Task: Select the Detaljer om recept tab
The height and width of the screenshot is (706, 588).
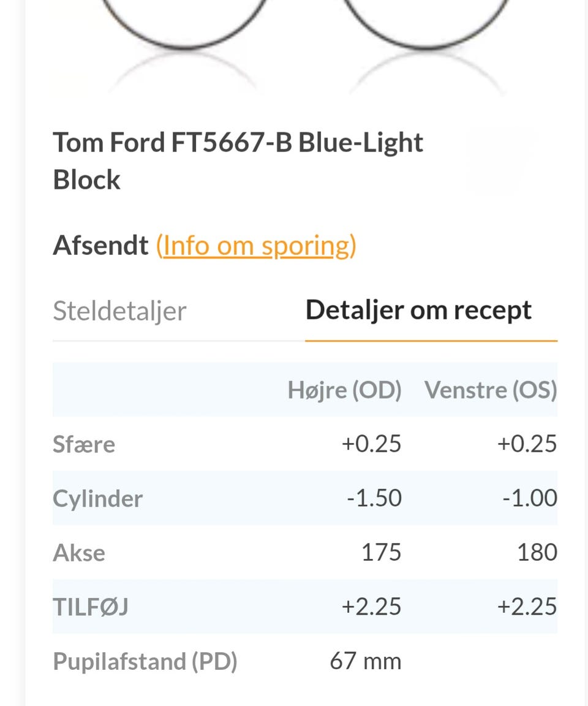Action: click(x=418, y=311)
